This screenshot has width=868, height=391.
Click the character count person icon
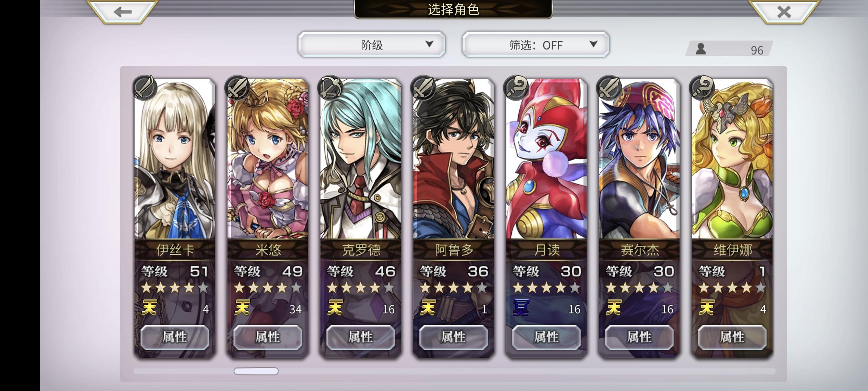(x=701, y=49)
